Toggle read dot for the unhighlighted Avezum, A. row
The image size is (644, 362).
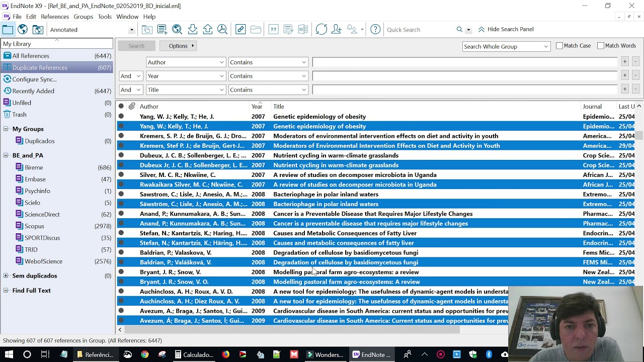tap(121, 311)
